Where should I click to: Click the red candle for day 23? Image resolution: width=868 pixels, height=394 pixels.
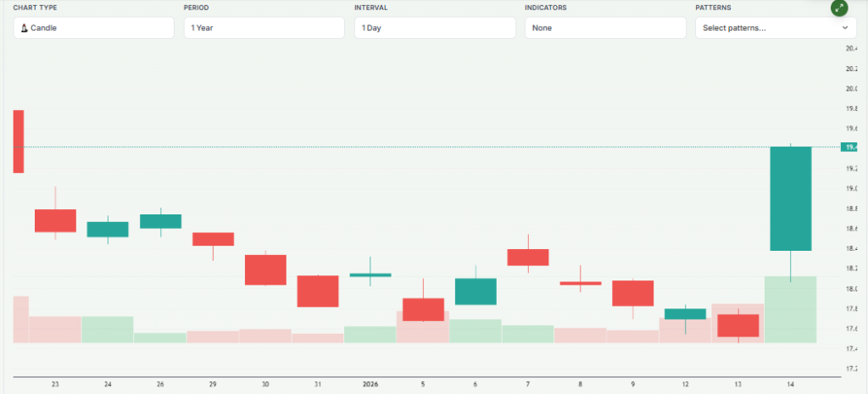tap(55, 221)
